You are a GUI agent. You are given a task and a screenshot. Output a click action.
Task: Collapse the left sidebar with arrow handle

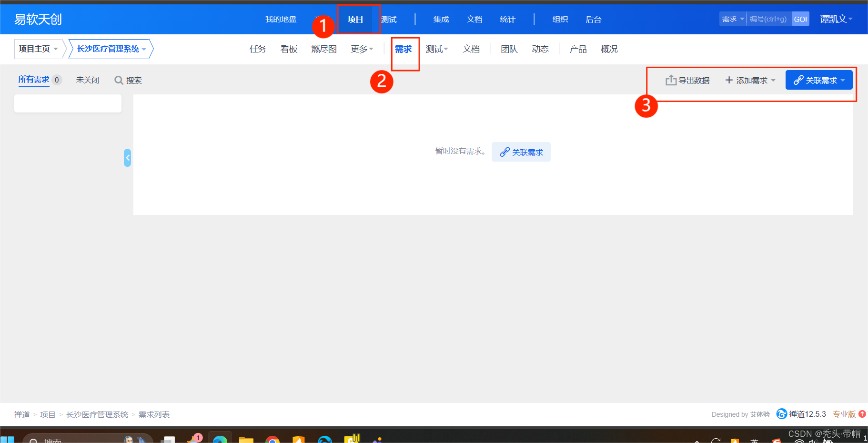pyautogui.click(x=127, y=158)
